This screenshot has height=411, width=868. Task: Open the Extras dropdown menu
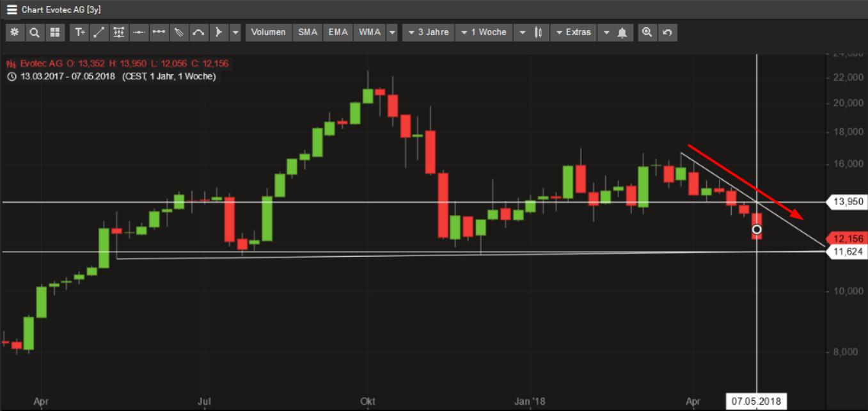[573, 33]
